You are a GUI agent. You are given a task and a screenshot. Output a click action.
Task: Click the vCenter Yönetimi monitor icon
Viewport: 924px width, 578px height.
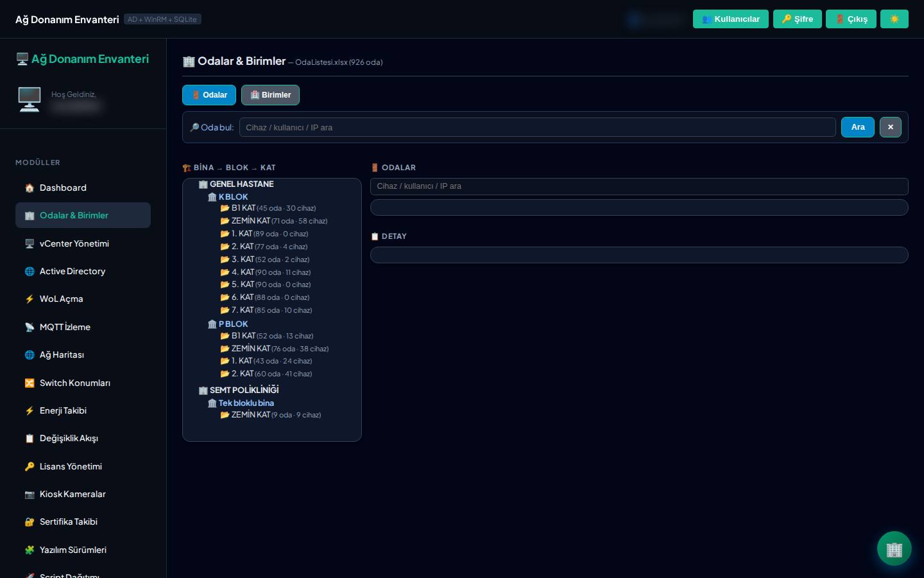(x=30, y=244)
